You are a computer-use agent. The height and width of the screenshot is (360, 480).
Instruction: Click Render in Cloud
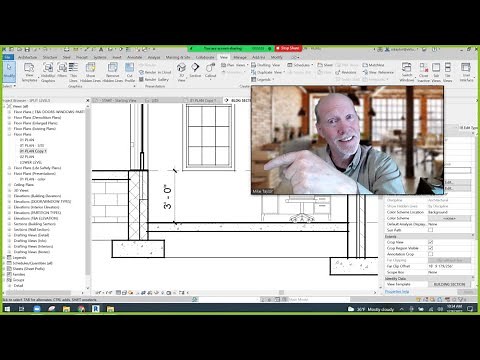(x=155, y=72)
